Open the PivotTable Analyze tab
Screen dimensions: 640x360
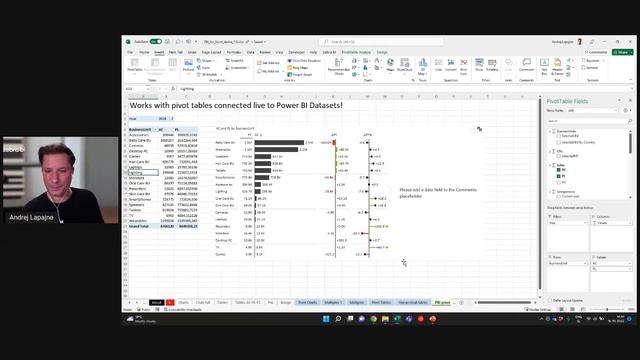[x=356, y=53]
